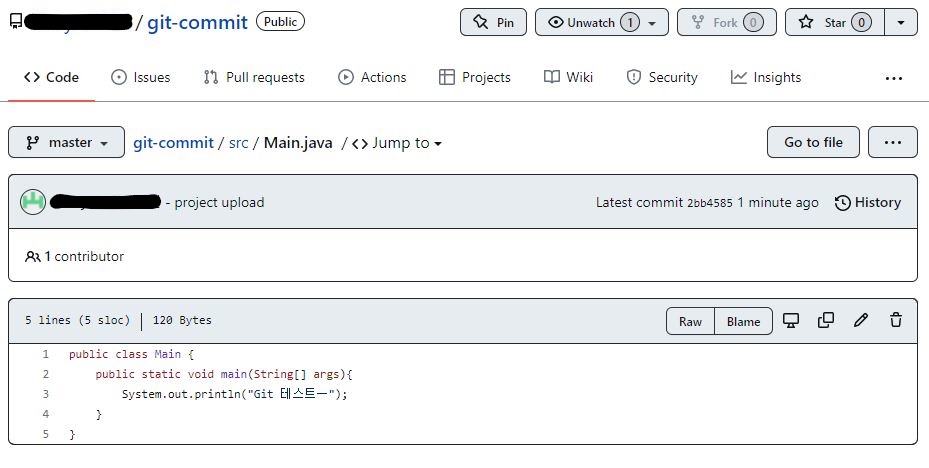
Task: Click line number 3
Action: 46,394
